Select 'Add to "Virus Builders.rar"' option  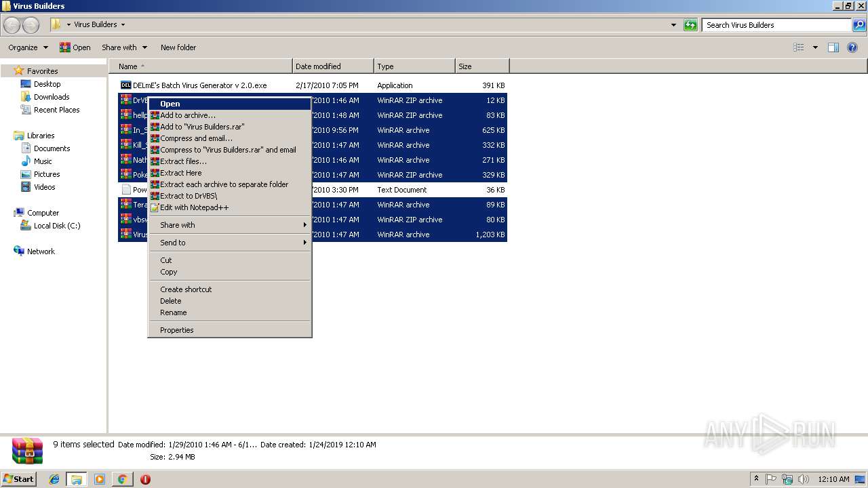pos(230,127)
